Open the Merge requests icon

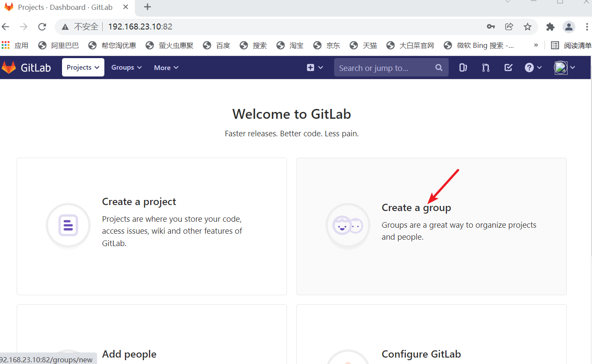pos(485,68)
